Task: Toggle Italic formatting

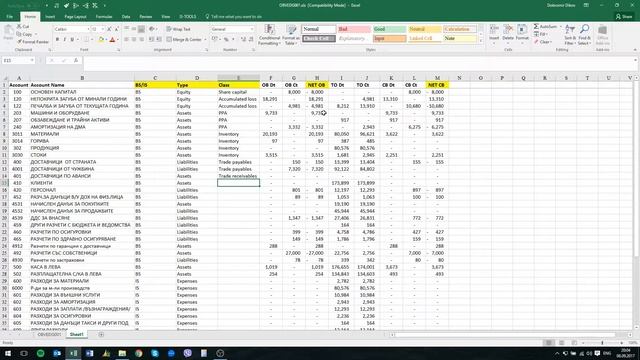Action: point(64,40)
